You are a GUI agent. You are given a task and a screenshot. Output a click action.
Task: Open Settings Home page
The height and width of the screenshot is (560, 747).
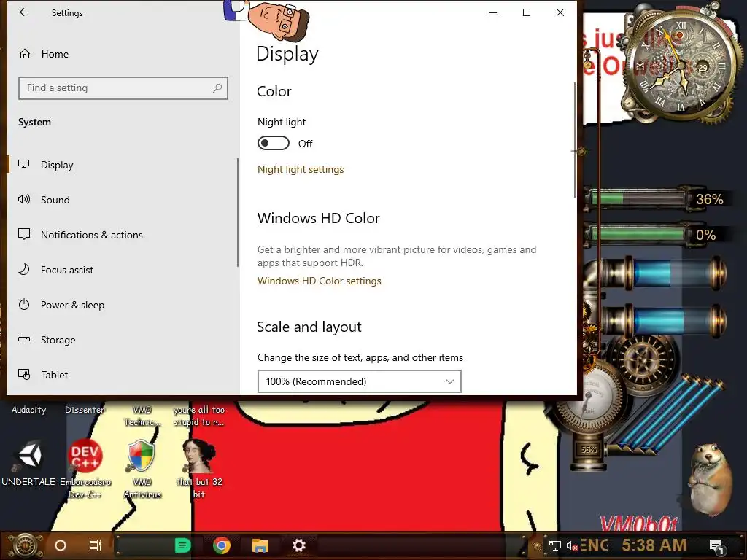(44, 54)
